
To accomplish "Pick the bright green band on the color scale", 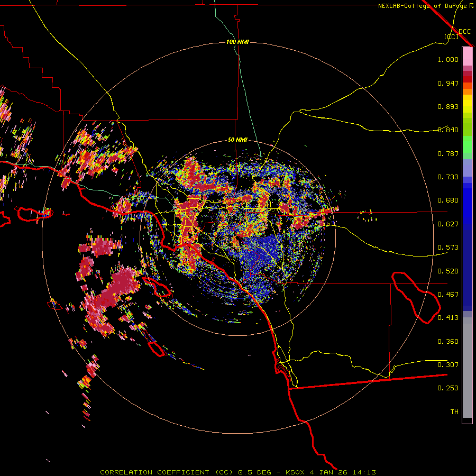I will click(x=467, y=144).
